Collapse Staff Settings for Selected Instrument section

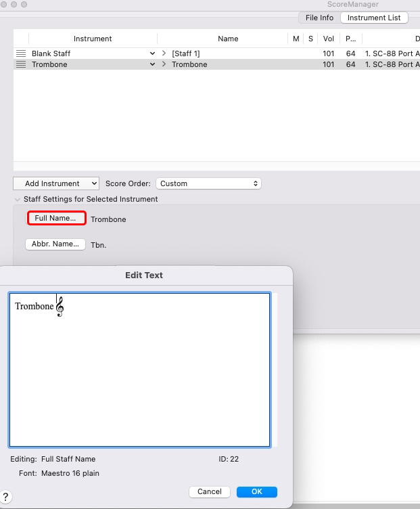point(18,200)
